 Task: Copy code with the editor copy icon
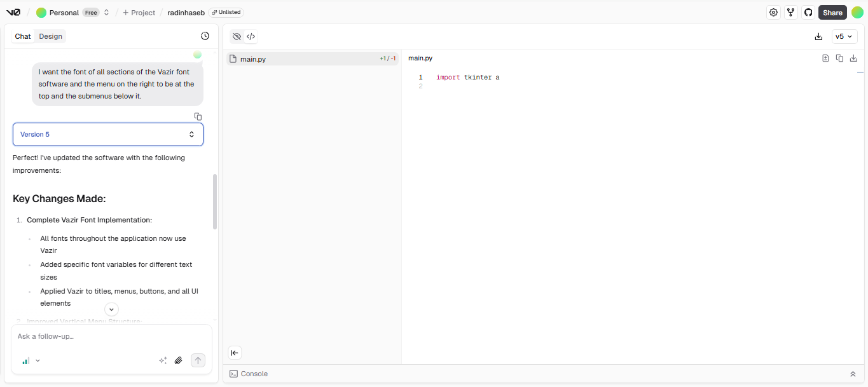tap(839, 58)
